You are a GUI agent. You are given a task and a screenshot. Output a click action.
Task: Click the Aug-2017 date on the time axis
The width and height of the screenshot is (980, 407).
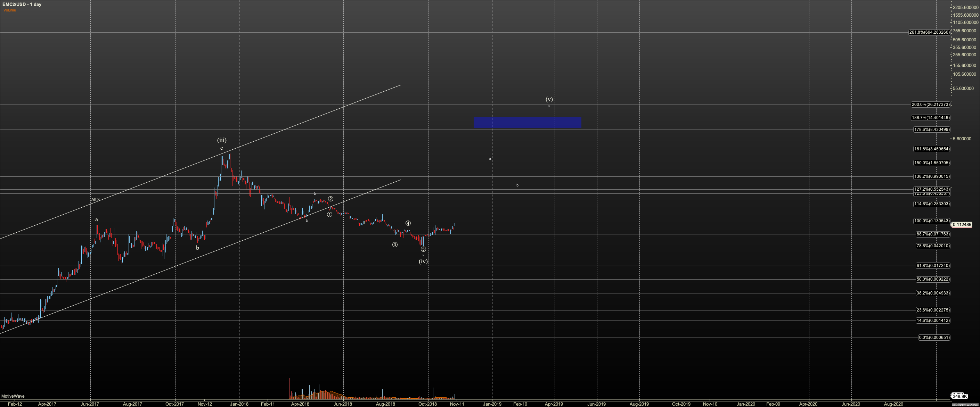pyautogui.click(x=132, y=404)
